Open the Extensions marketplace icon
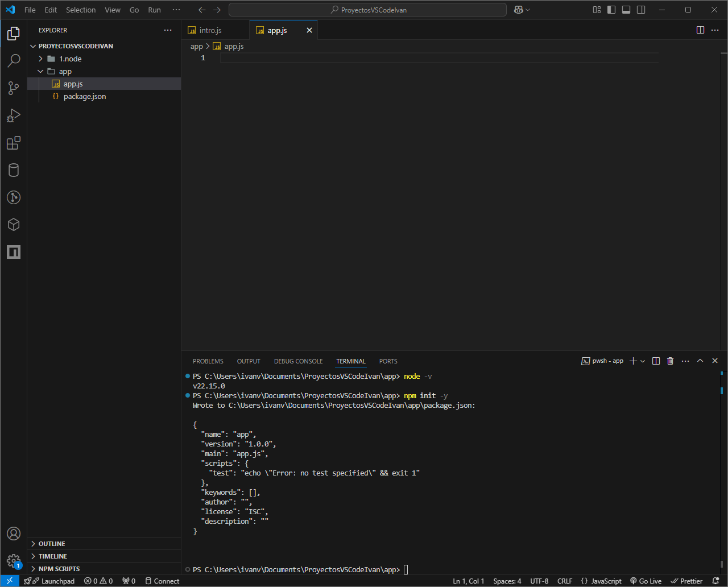The width and height of the screenshot is (728, 587). (x=14, y=143)
